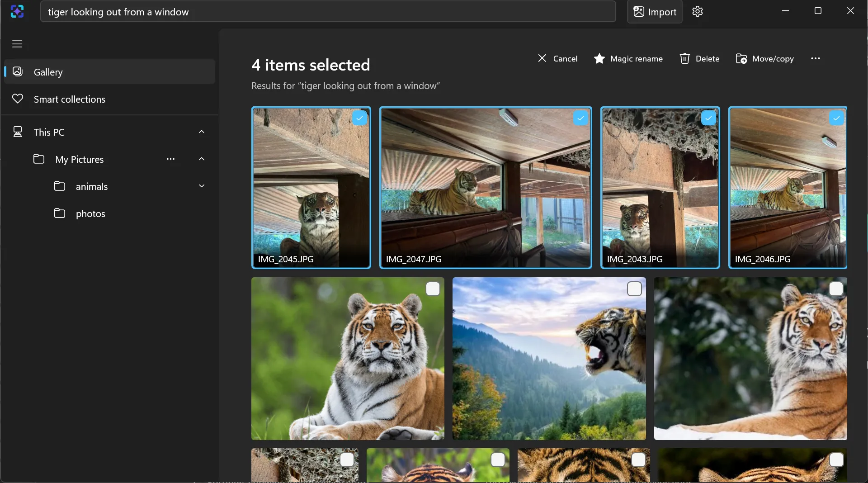Open more options for My Pictures

pyautogui.click(x=170, y=159)
